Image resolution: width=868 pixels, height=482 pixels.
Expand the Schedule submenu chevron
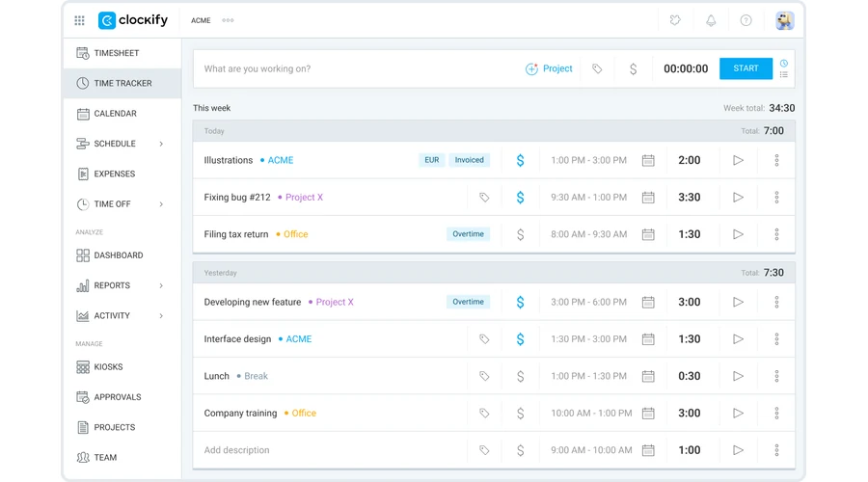[x=161, y=144]
